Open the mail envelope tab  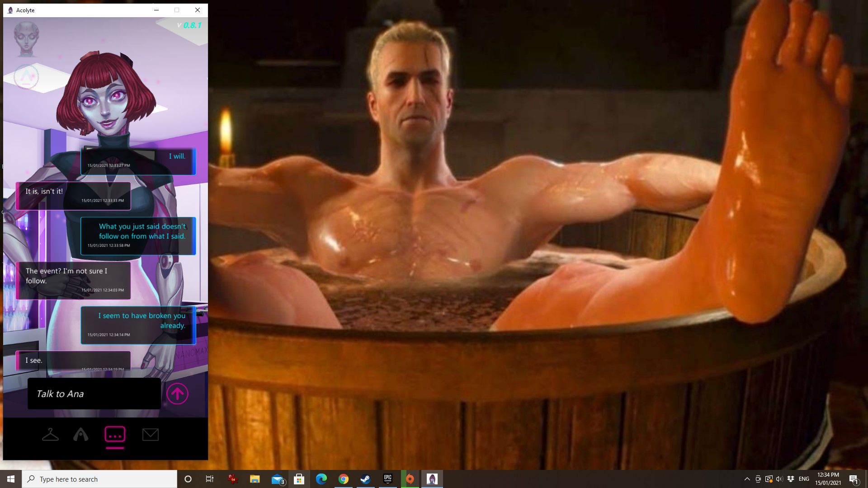click(x=150, y=435)
